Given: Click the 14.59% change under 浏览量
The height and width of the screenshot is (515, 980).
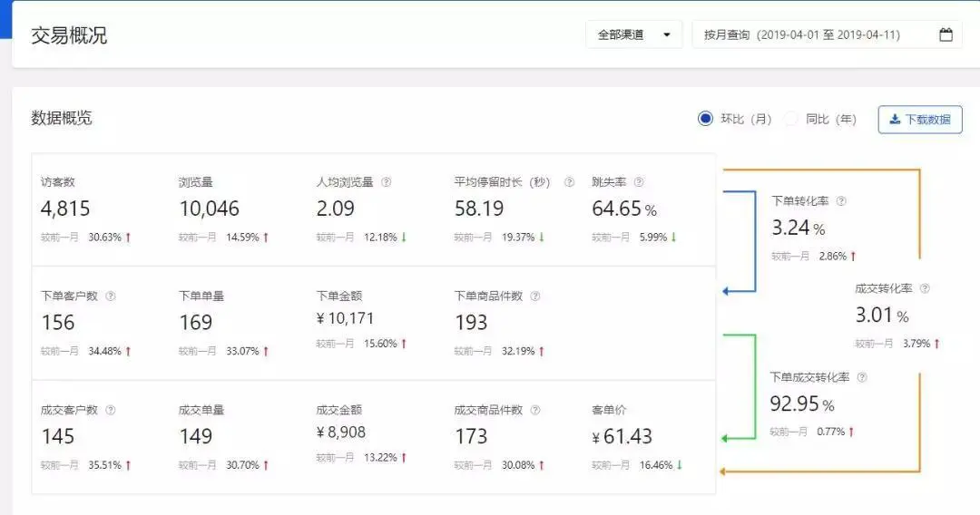Looking at the screenshot, I should [242, 238].
